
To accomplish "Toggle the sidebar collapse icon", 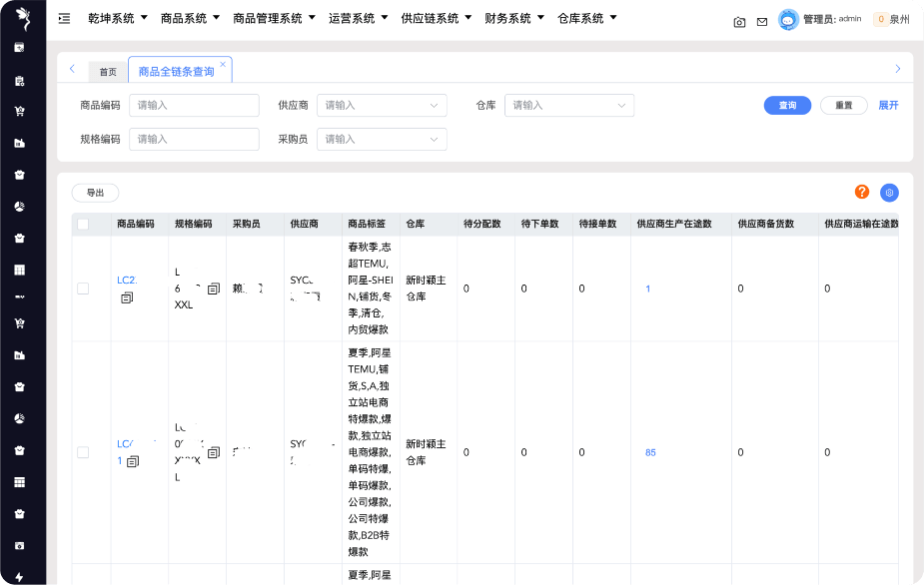I will [x=65, y=19].
